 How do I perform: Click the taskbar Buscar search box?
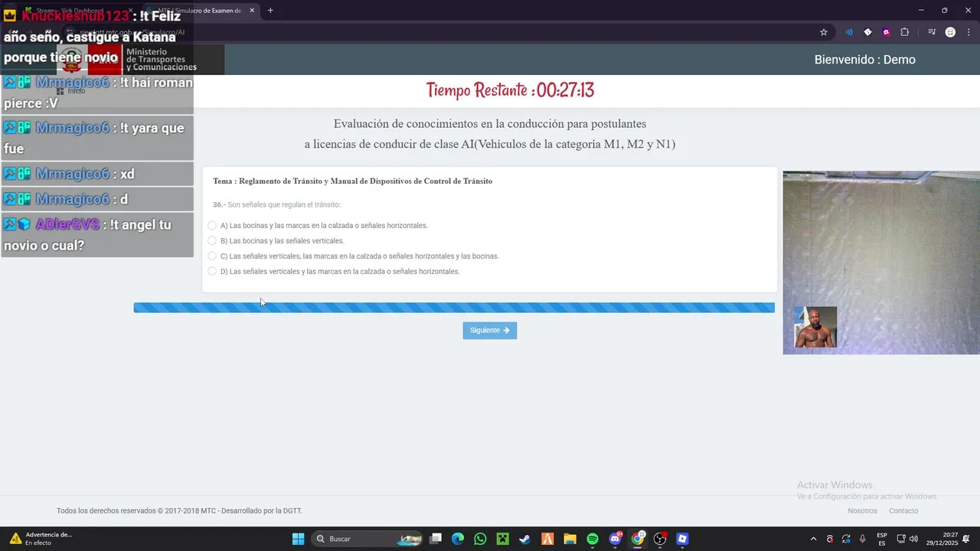coord(367,539)
